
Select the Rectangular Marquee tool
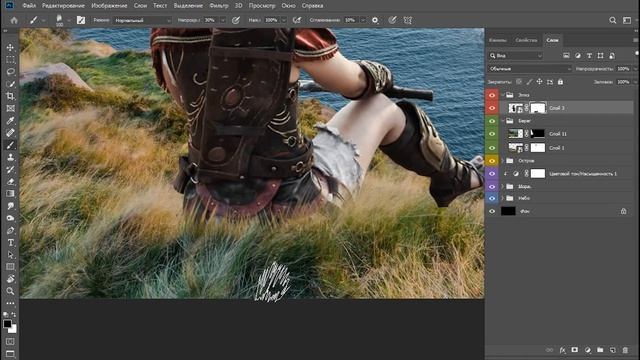coord(10,60)
